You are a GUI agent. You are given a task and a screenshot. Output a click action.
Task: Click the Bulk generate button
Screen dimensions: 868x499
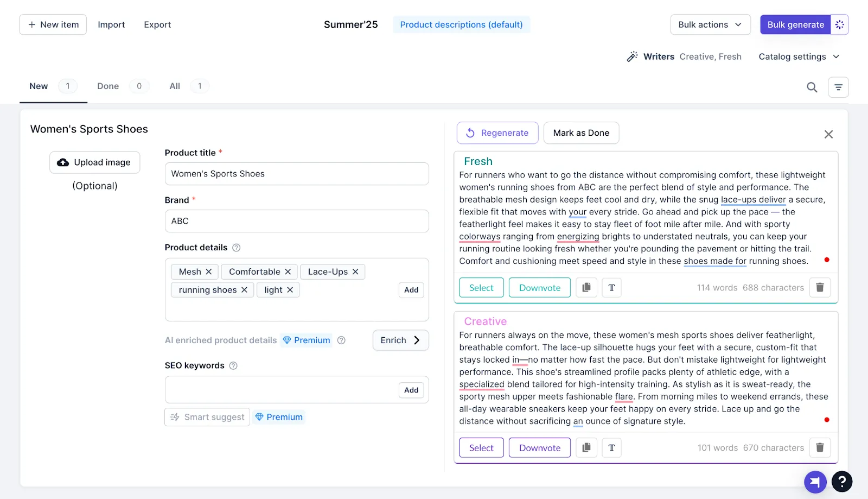click(795, 24)
